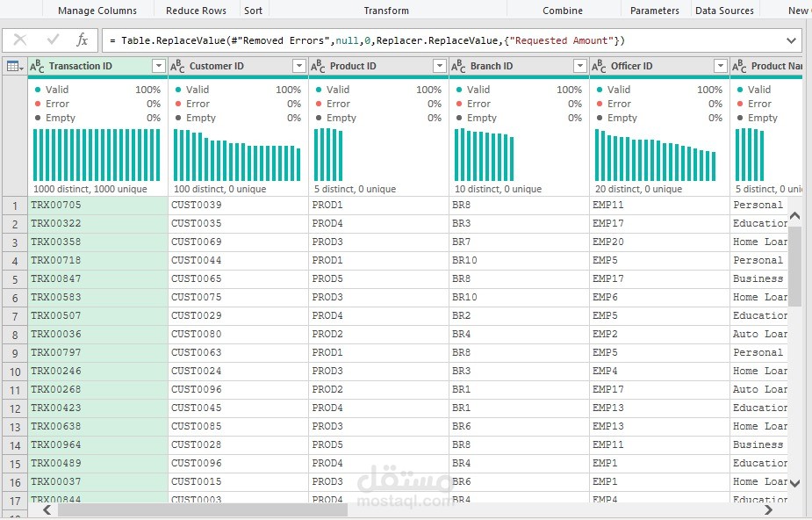Image resolution: width=812 pixels, height=520 pixels.
Task: Open the table menu icon in grid corner
Action: 15,66
